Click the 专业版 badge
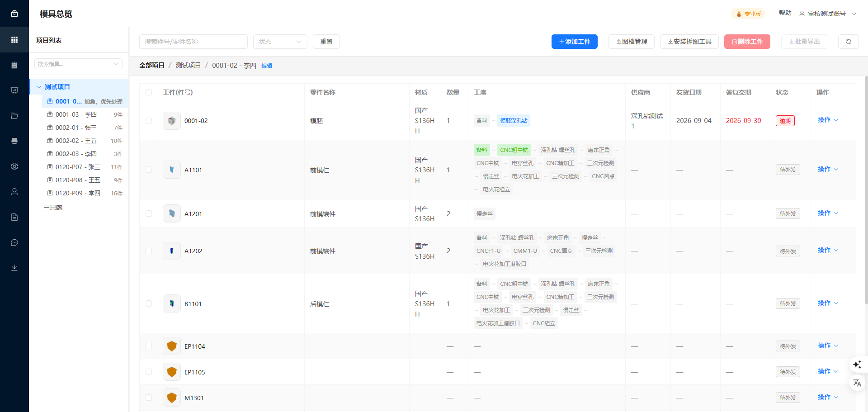868x412 pixels. [748, 14]
